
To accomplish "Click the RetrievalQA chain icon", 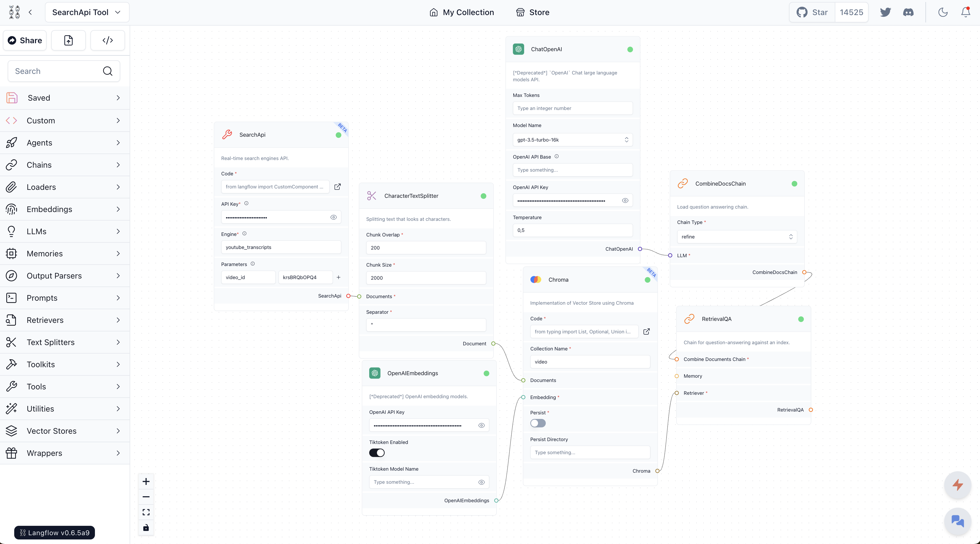I will coord(689,319).
